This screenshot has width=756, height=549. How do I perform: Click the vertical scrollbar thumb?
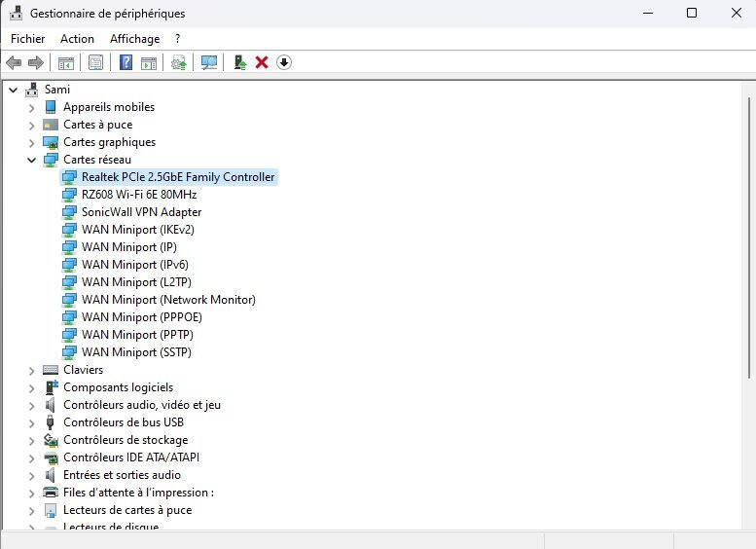749,238
